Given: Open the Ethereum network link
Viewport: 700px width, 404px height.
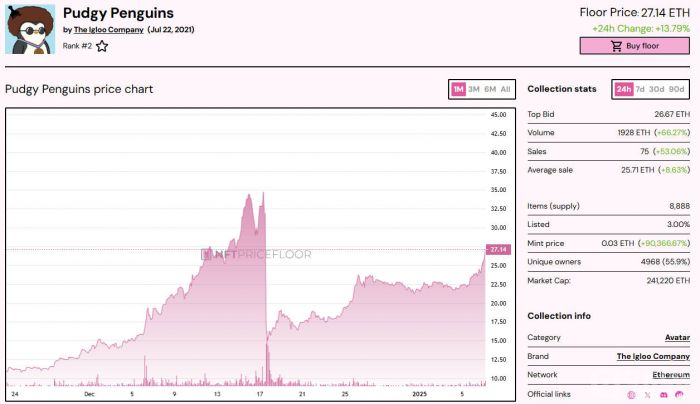Looking at the screenshot, I should [x=671, y=375].
